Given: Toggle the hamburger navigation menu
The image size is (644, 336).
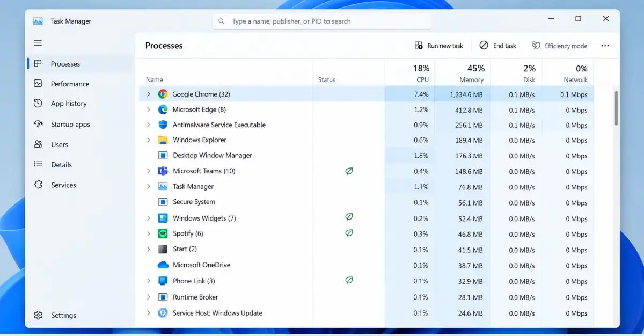Looking at the screenshot, I should tap(38, 43).
